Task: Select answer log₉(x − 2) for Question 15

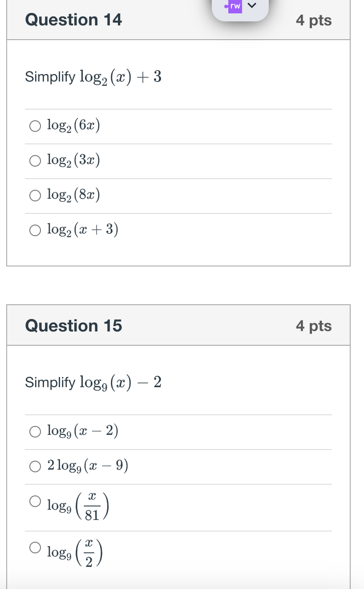Action: click(x=35, y=431)
